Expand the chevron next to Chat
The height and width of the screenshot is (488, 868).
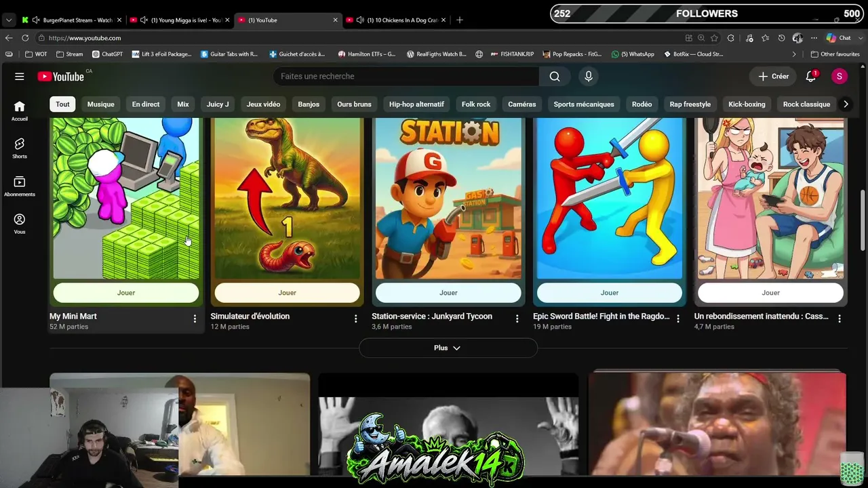click(859, 38)
